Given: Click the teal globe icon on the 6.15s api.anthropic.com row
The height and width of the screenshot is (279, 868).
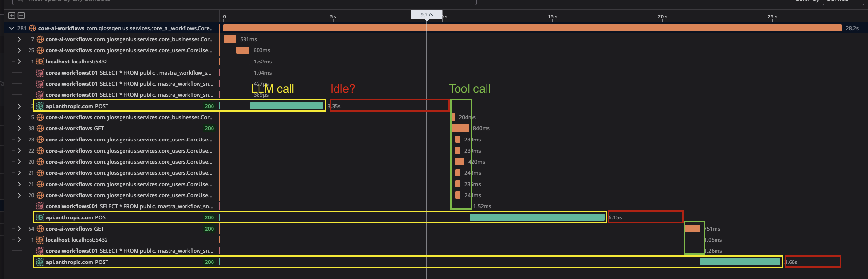Looking at the screenshot, I should coord(40,217).
